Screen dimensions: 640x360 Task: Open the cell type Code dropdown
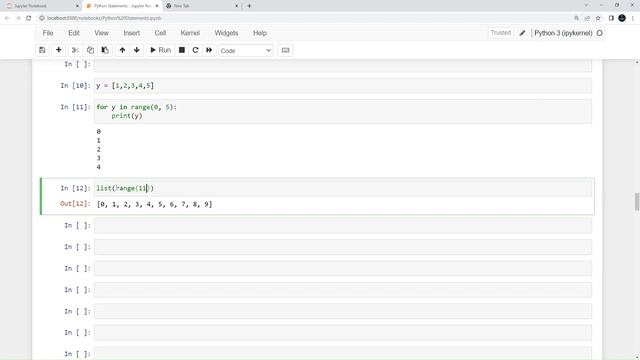[245, 51]
